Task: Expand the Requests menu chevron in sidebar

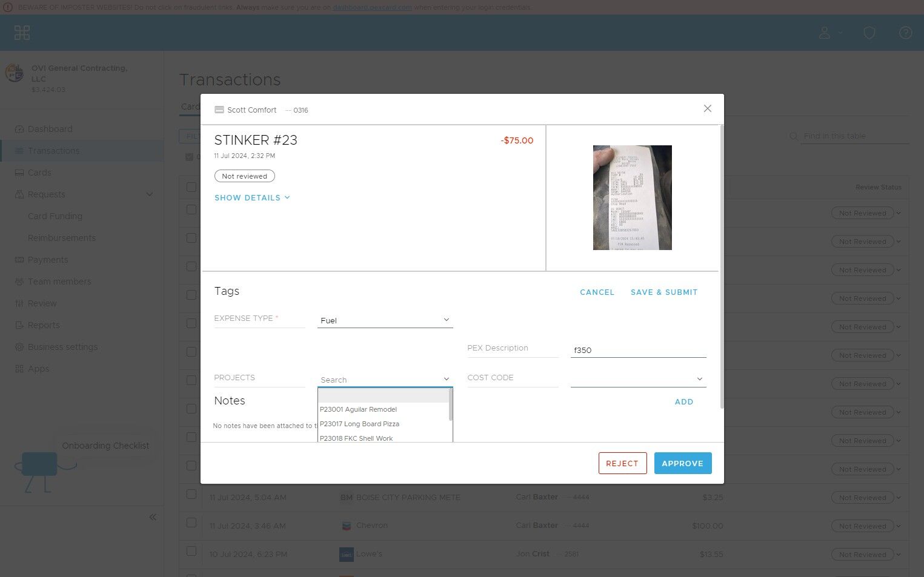Action: [x=150, y=194]
